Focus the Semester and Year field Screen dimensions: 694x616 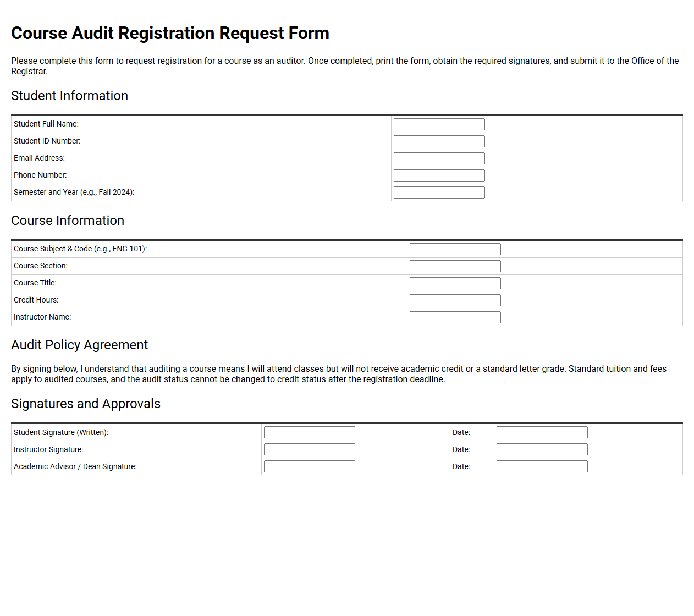coord(439,193)
